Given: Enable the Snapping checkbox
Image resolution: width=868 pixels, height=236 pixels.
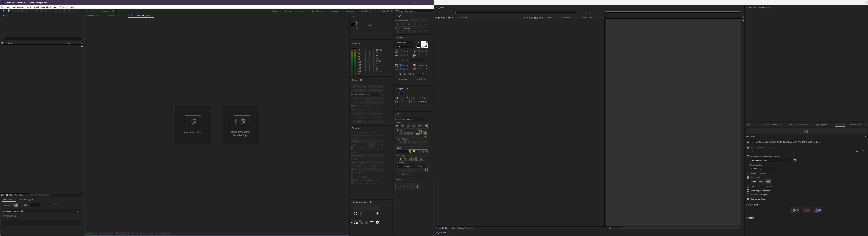Looking at the screenshot, I should (100, 11).
